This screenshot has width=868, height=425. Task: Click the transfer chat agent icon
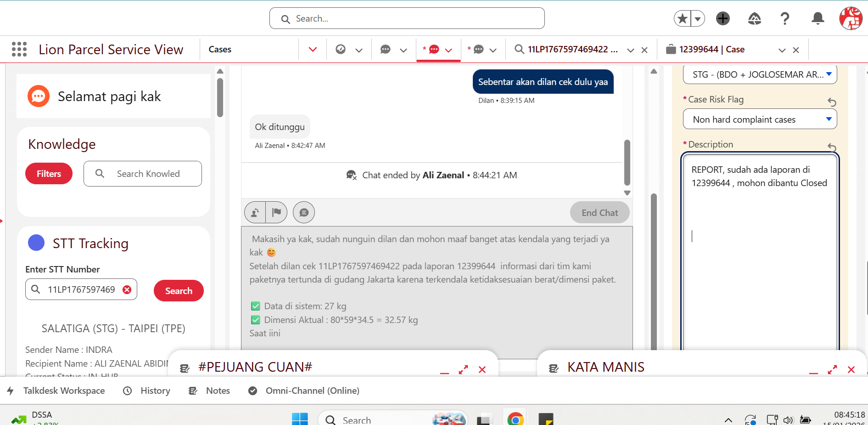(255, 212)
